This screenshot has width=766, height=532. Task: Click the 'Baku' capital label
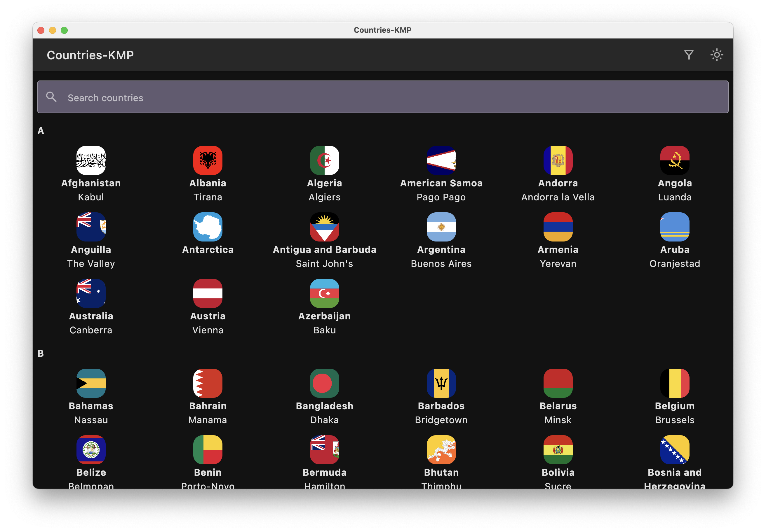325,330
